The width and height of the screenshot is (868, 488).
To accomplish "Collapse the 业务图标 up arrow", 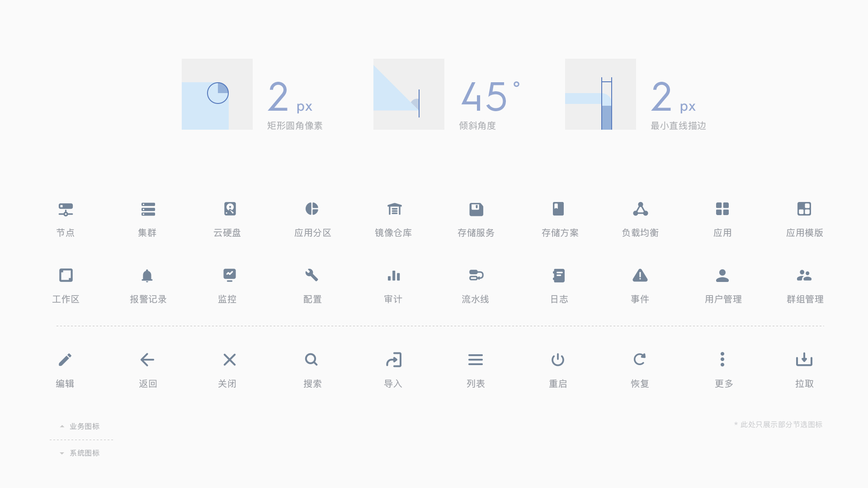I will (x=62, y=426).
